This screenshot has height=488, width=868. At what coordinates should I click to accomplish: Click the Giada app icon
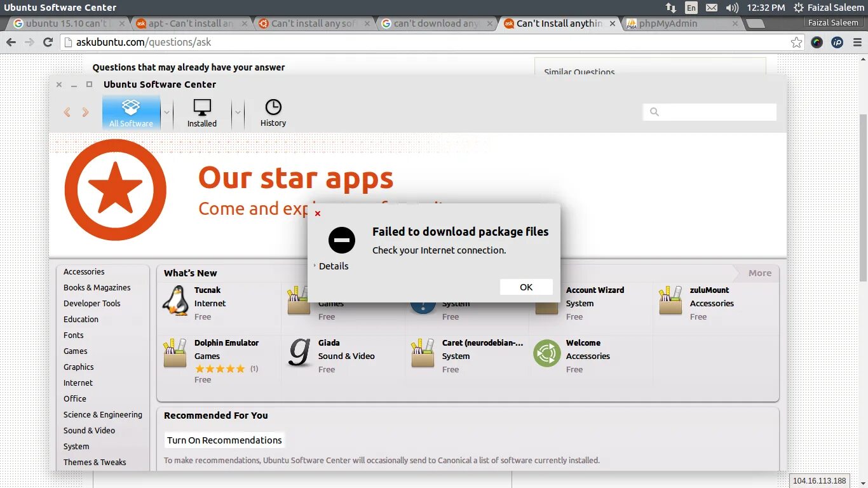click(299, 353)
